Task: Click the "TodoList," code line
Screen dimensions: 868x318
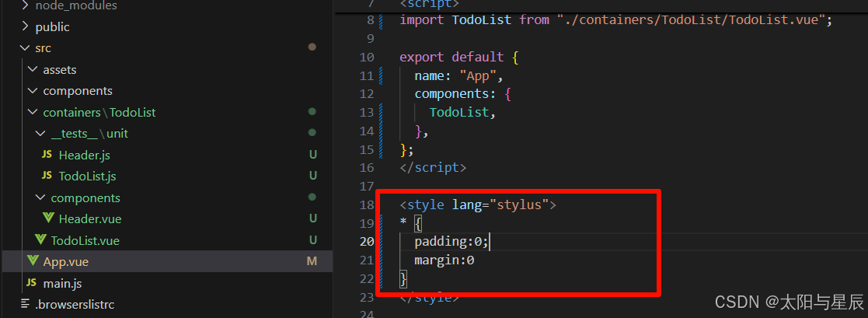Action: coord(463,113)
